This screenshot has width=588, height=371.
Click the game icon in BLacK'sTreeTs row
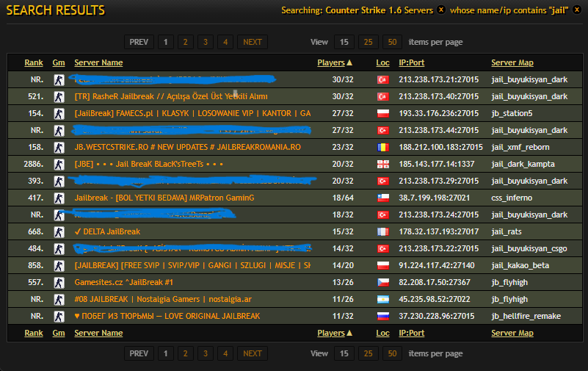[59, 165]
